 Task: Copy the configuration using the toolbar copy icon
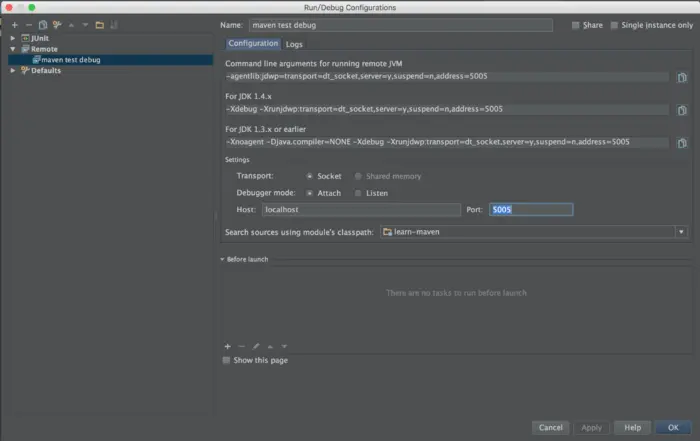43,25
